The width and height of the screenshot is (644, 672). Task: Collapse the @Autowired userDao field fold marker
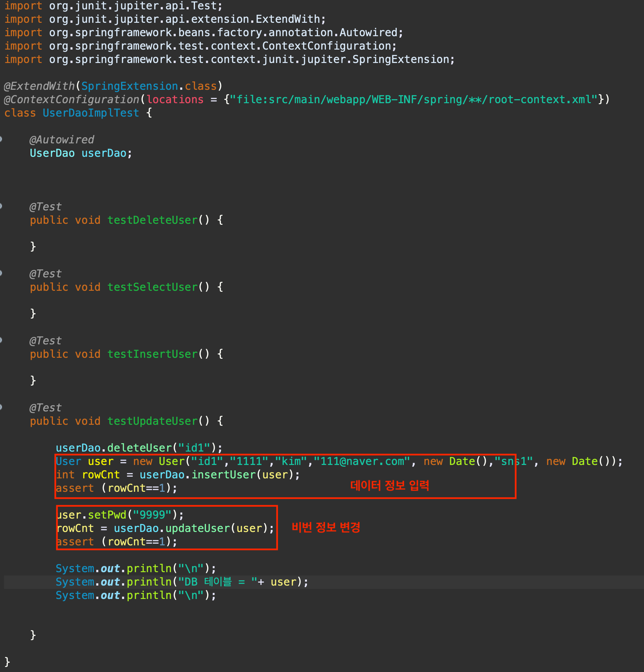point(1,139)
